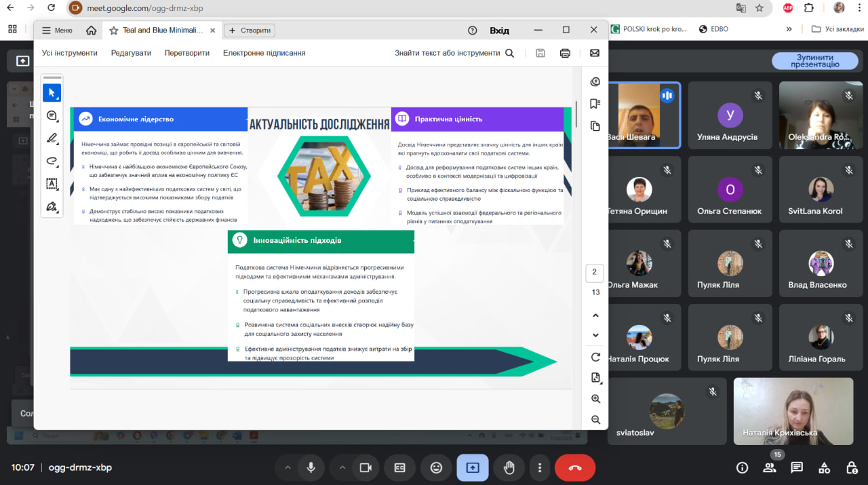Expand video settings chevron beside camera
This screenshot has width=868, height=485.
(342, 467)
